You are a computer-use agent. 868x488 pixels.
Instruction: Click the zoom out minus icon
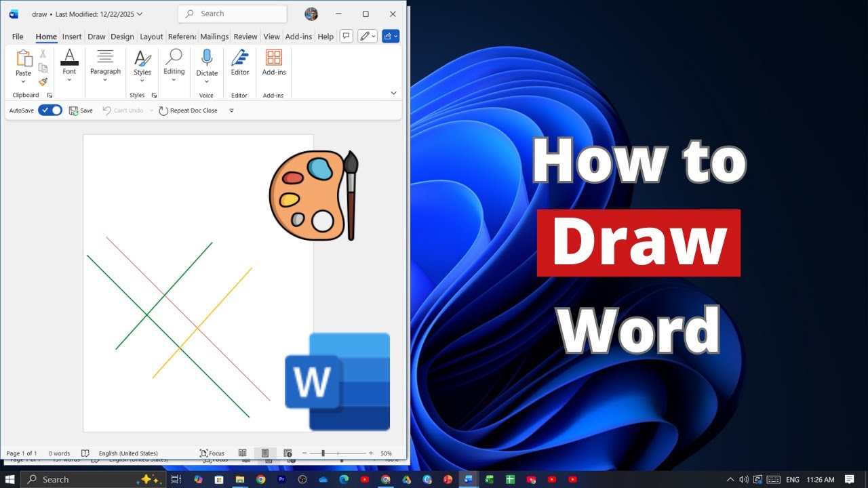pyautogui.click(x=304, y=453)
